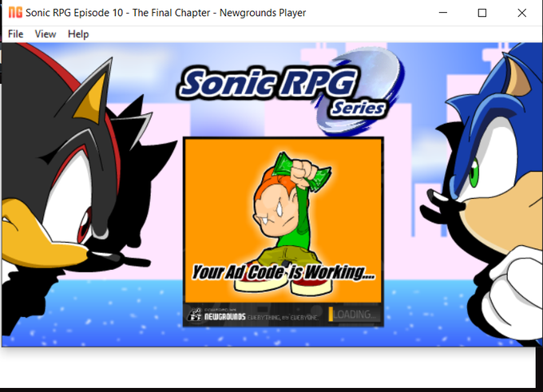Viewport: 543px width, 392px height.
Task: Click the Newgrounds NG logo in the title bar
Action: [x=15, y=13]
